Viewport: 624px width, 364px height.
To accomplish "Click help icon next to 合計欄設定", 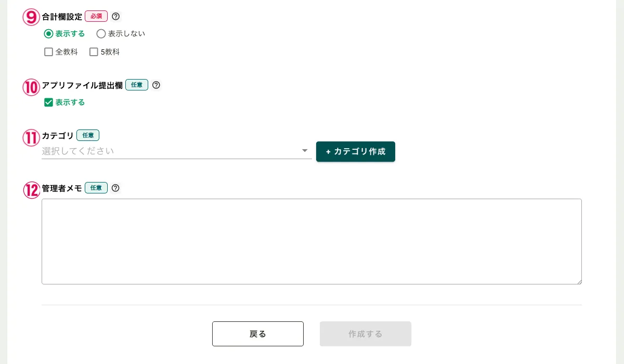I will tap(116, 17).
